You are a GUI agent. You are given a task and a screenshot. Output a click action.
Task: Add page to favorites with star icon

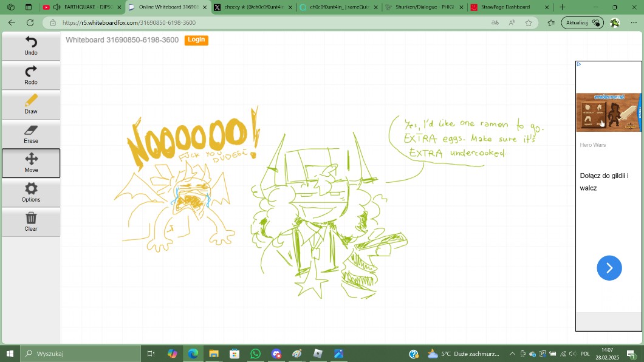pos(529,22)
